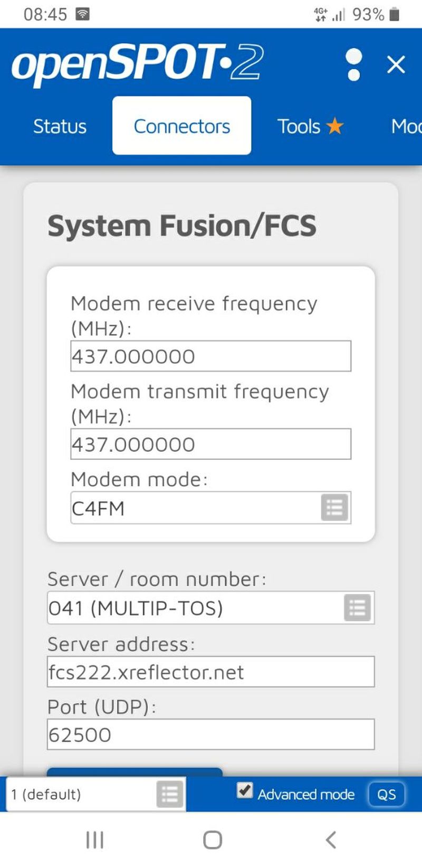This screenshot has height=868, width=422.
Task: Click the openSPOT2 logo
Action: tap(137, 63)
